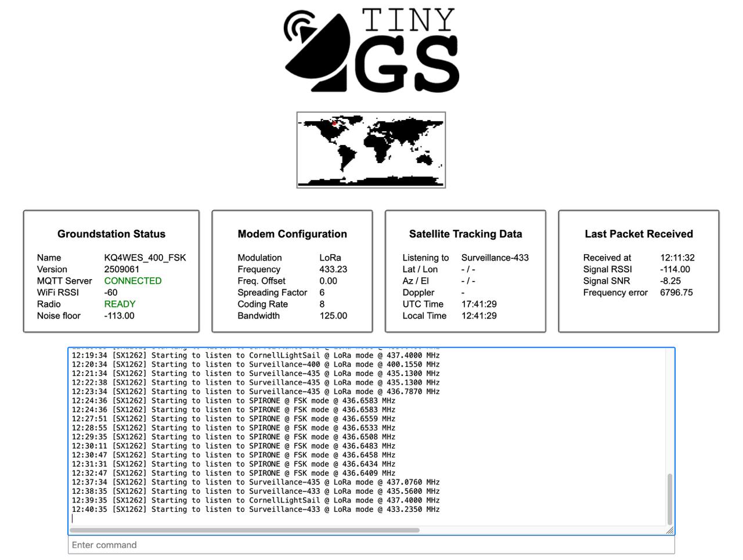Screen dimensions: 743x560
Task: Click the Local Time value 12:41:29
Action: tap(479, 316)
